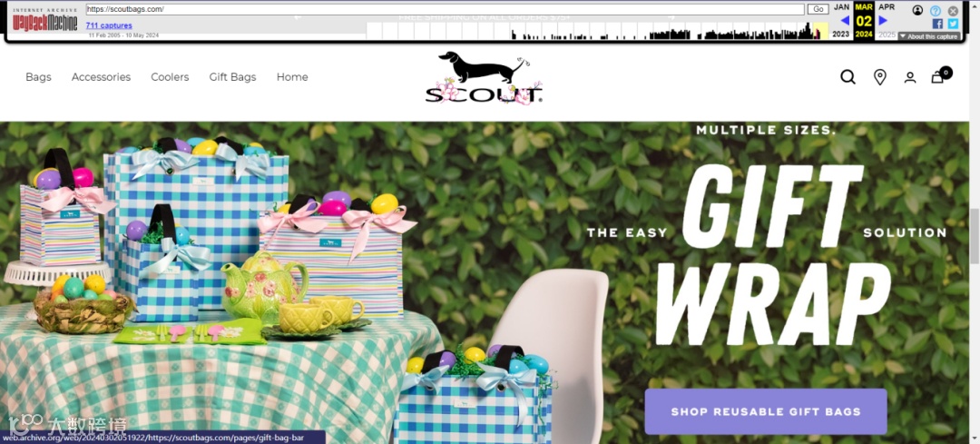The height and width of the screenshot is (444, 980).
Task: Click Shop Reusable Gift Bags button
Action: click(766, 411)
